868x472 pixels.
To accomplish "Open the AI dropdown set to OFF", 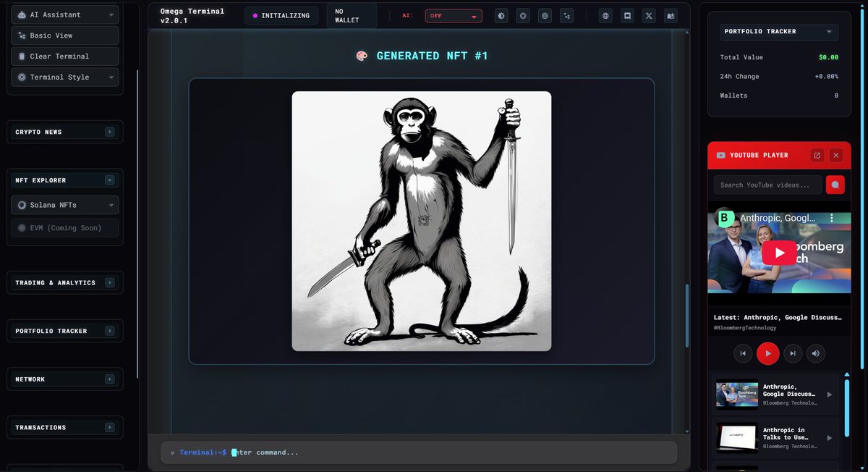I will pos(454,15).
